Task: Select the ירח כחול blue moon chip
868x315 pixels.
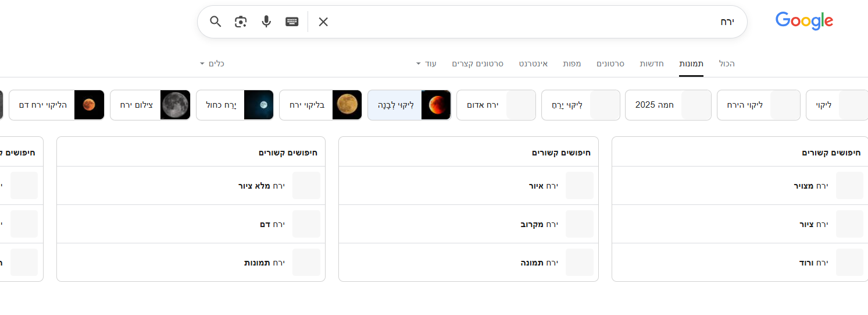Action: 233,105
